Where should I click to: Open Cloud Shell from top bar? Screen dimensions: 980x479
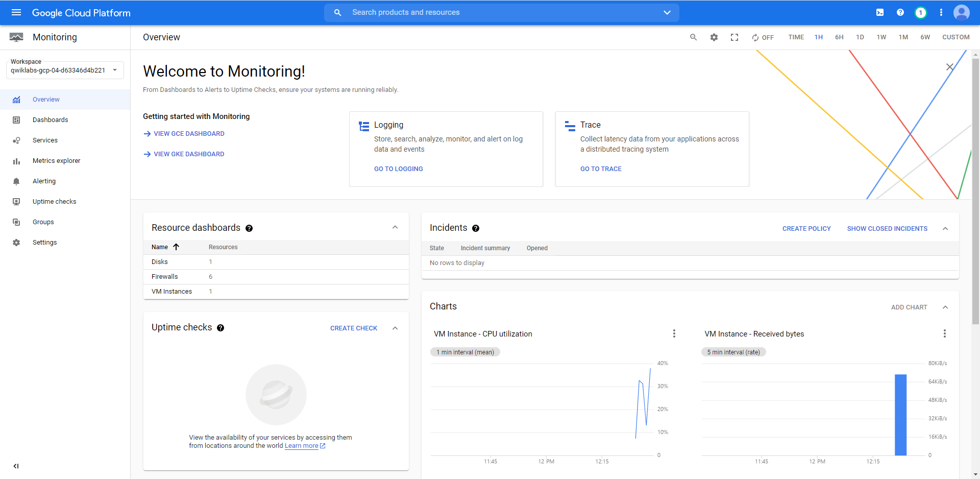[x=880, y=12]
